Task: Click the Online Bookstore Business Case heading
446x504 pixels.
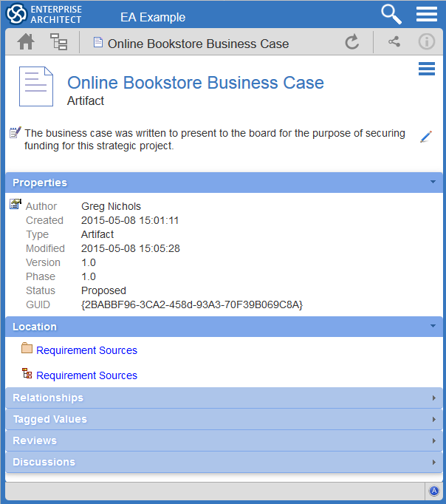Action: click(195, 82)
